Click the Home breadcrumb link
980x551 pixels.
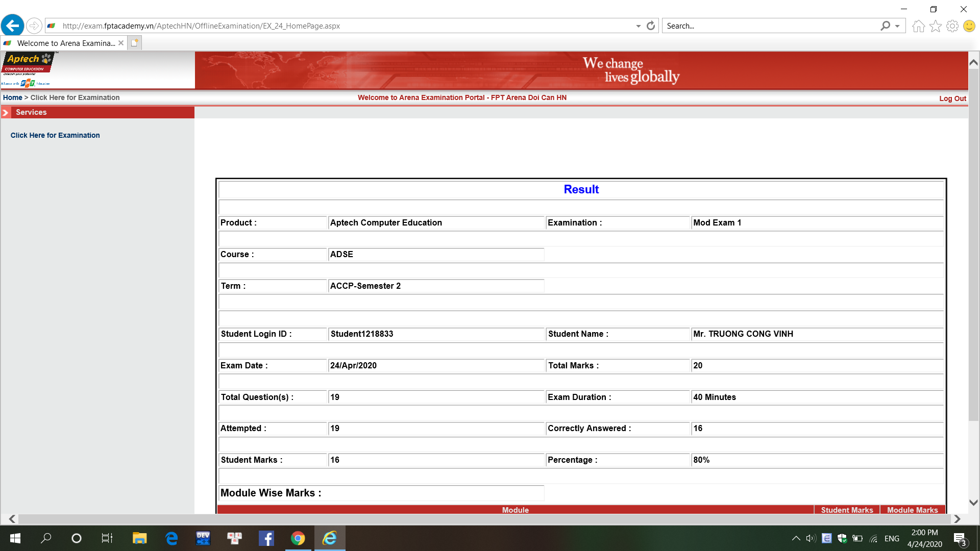click(12, 97)
